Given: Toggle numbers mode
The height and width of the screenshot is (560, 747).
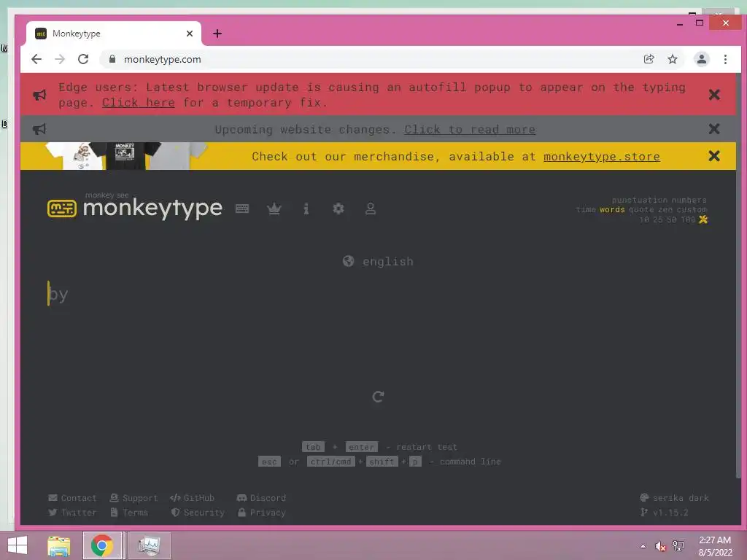Looking at the screenshot, I should point(689,200).
